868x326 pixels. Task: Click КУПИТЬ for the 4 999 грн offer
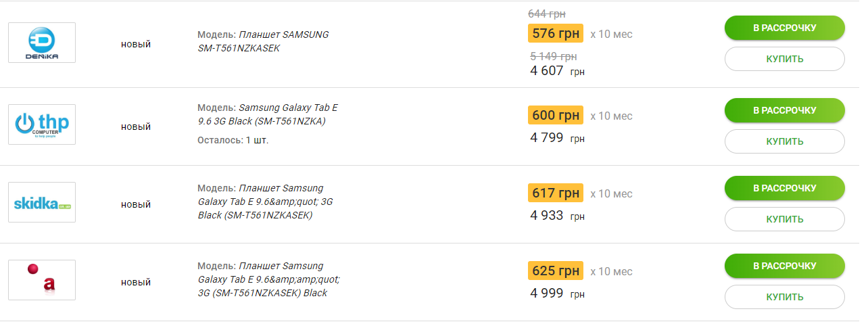pyautogui.click(x=785, y=297)
